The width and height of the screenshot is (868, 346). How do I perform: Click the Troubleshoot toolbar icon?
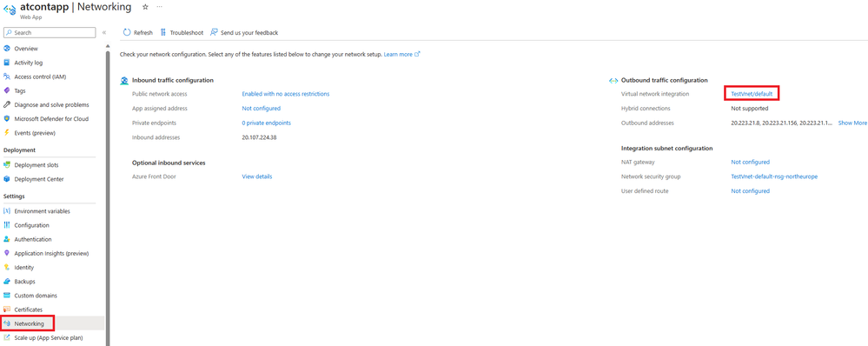click(x=163, y=33)
